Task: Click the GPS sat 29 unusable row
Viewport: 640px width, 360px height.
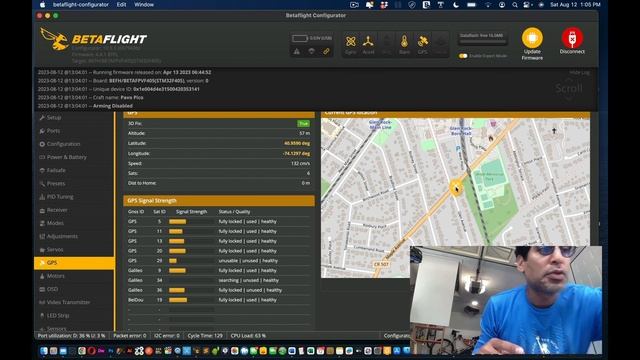Action: point(219,261)
